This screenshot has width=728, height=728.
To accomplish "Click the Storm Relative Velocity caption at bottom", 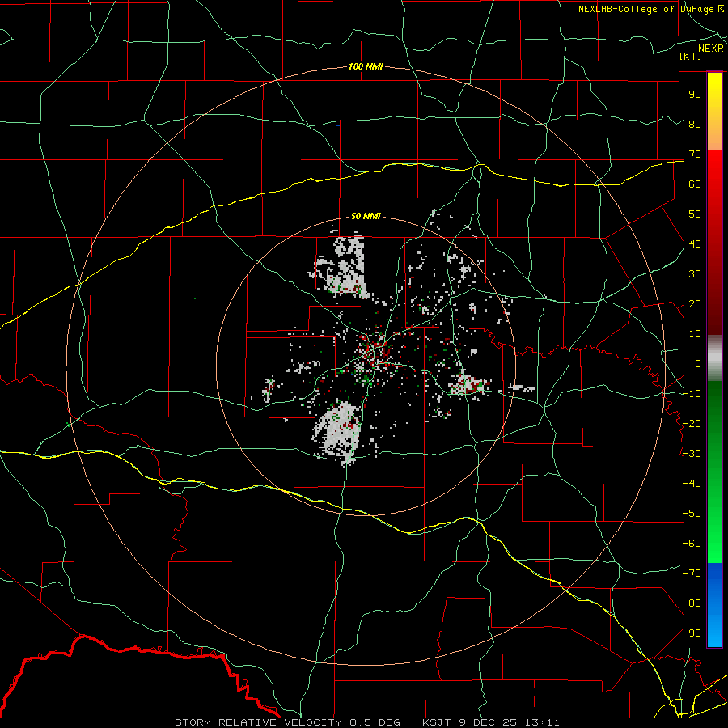I will (366, 722).
